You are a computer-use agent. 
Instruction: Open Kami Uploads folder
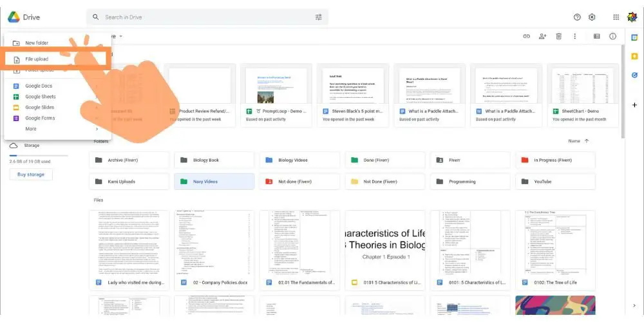(129, 182)
